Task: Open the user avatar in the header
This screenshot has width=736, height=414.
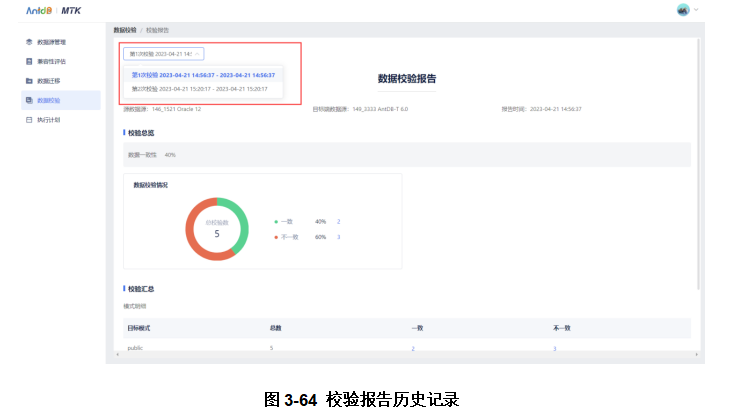Action: [683, 10]
